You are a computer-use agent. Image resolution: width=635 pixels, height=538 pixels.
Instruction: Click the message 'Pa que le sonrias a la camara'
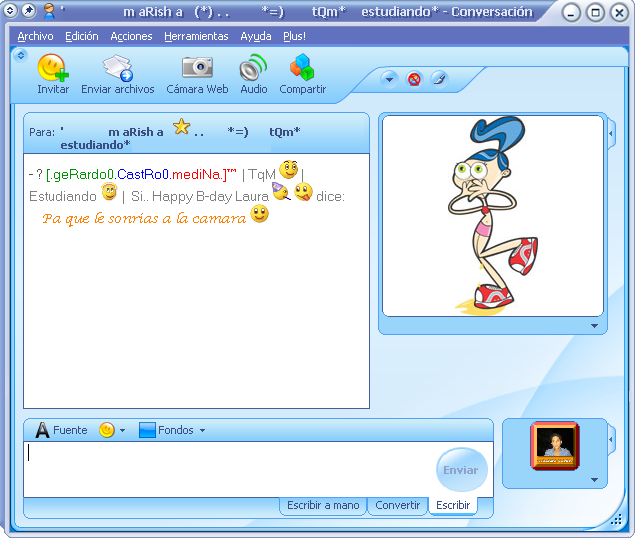pyautogui.click(x=144, y=218)
